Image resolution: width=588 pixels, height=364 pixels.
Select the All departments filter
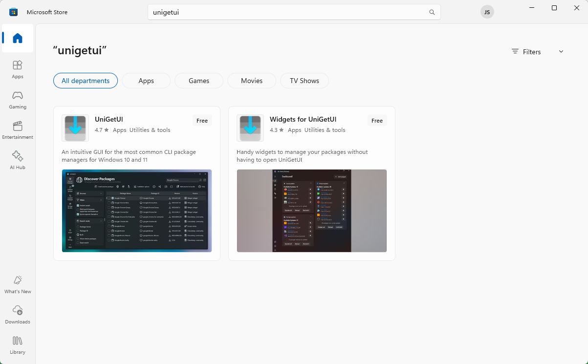85,81
